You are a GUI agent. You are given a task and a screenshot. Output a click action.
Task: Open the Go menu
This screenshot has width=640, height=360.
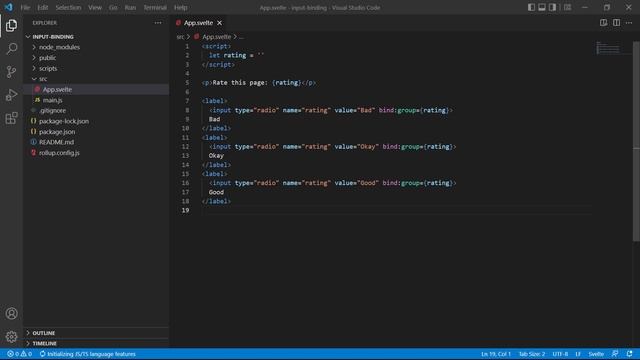pyautogui.click(x=113, y=7)
